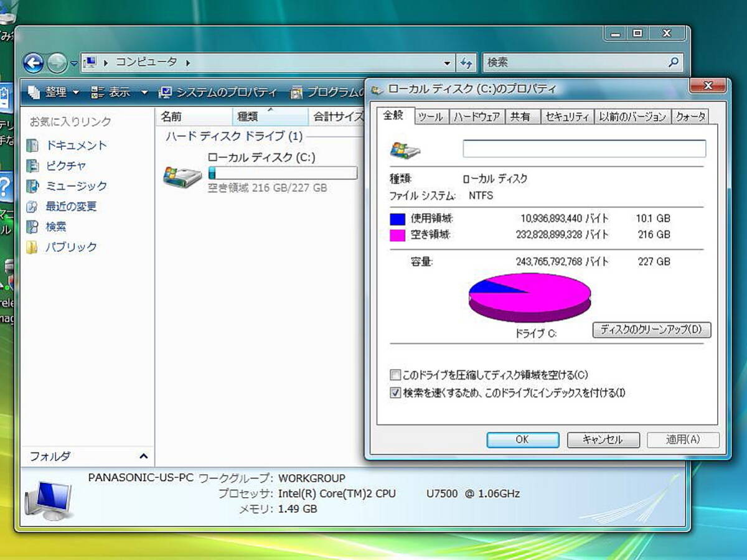
Task: Click the 10,936,893,440 バイト value
Action: click(x=565, y=219)
